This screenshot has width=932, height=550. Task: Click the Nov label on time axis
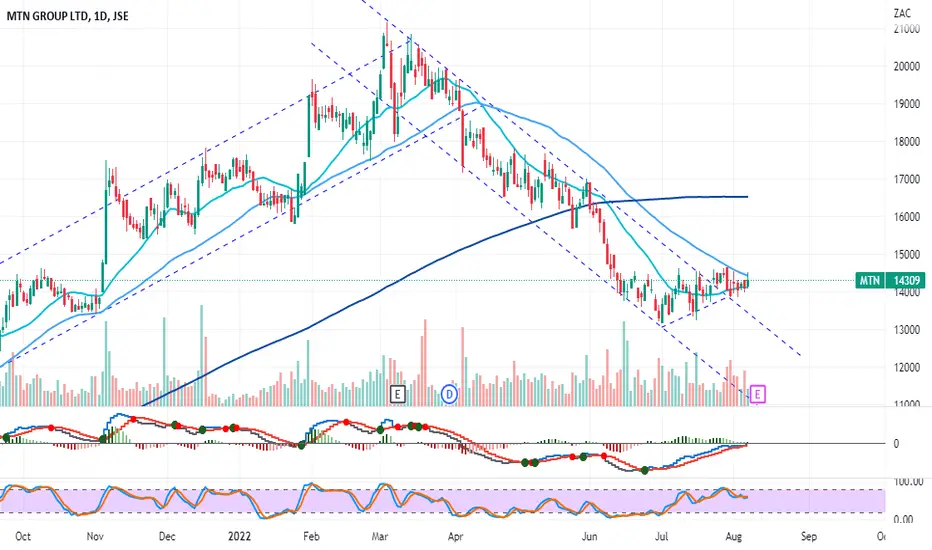pos(95,536)
